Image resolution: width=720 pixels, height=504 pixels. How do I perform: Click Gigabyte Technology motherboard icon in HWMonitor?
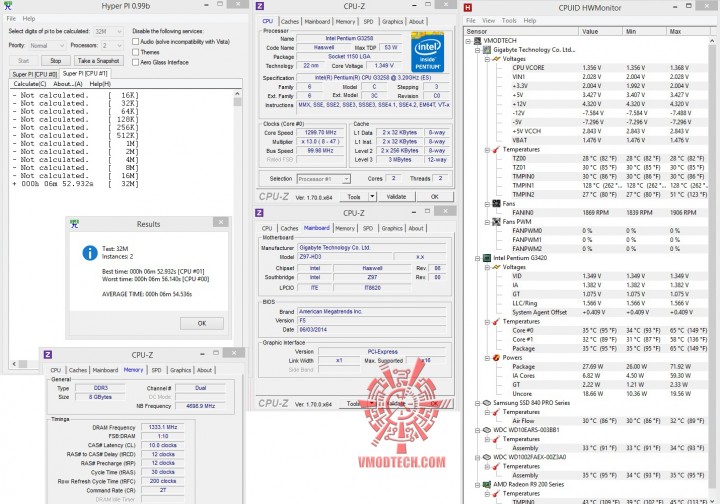pyautogui.click(x=487, y=50)
